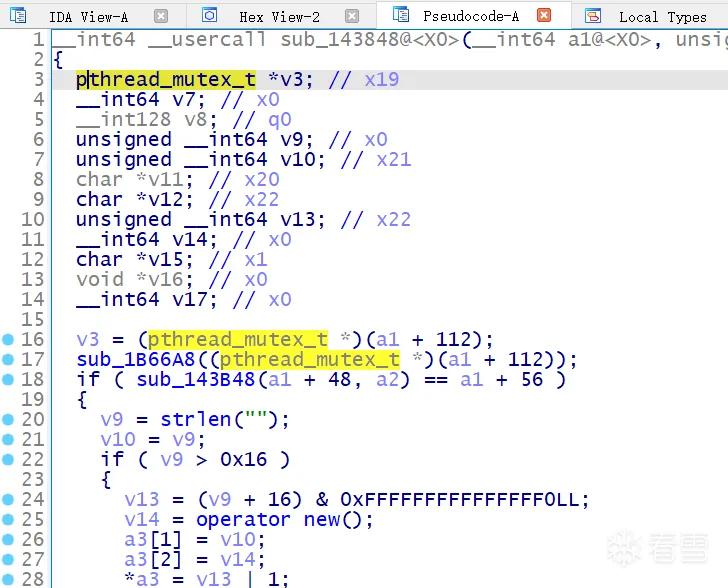
Task: Toggle breakpoint dot on line 28
Action: 8,579
